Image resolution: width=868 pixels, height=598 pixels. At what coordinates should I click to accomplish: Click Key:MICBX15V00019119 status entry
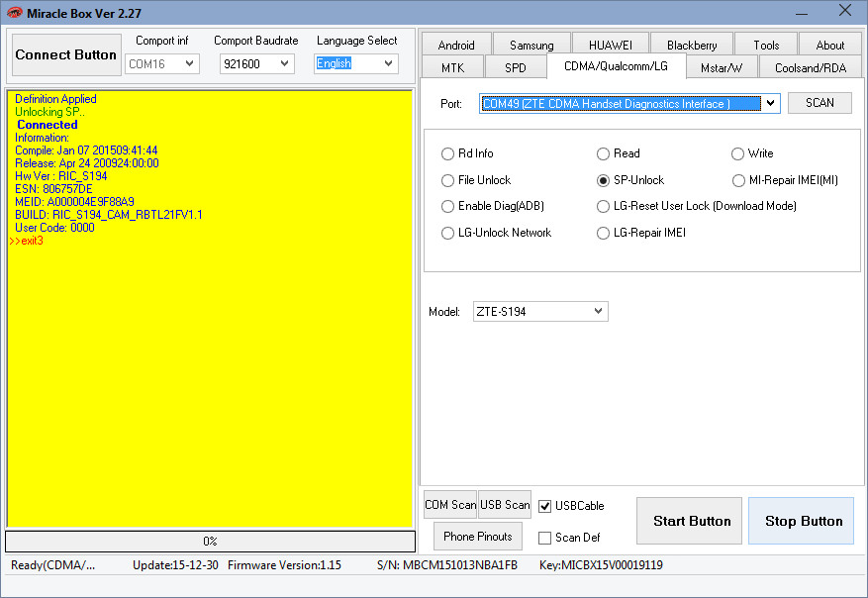pos(601,564)
